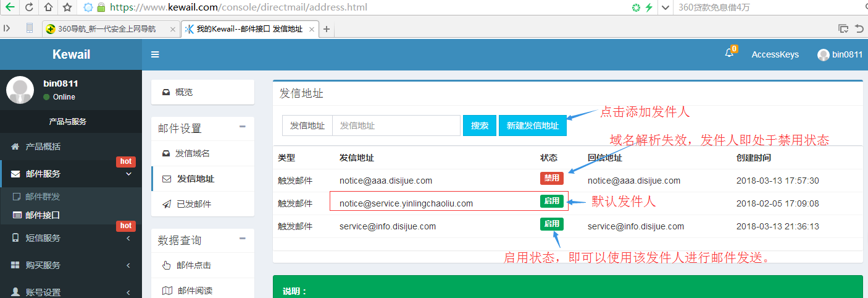The height and width of the screenshot is (298, 868).
Task: Close the 我的Kewail tab
Action: click(x=312, y=29)
